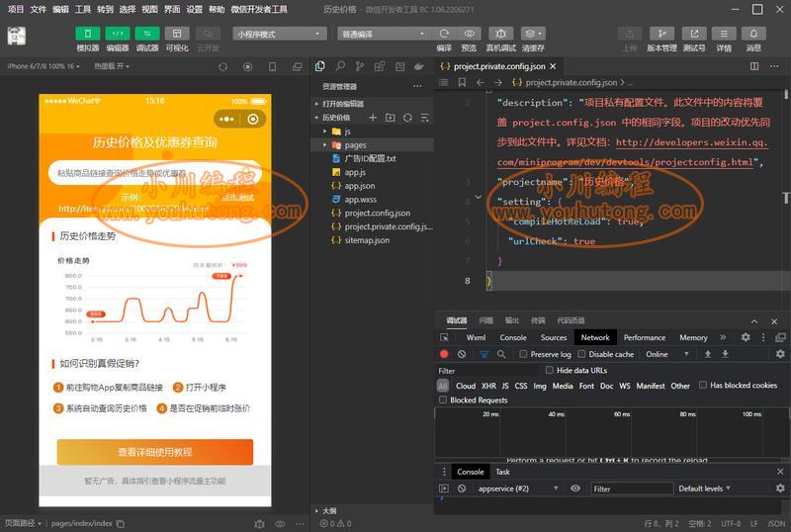Screen dimensions: 791x532
Task: Click new file icon in explorer
Action: 373,118
